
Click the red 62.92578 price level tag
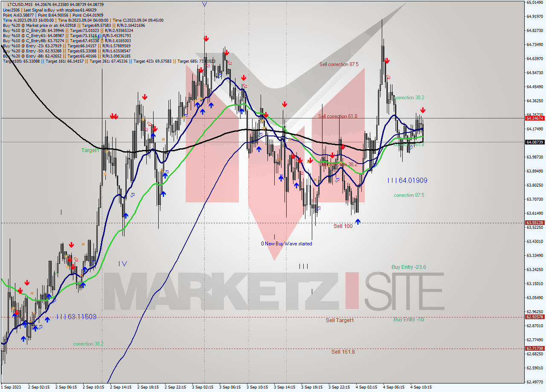(535, 317)
